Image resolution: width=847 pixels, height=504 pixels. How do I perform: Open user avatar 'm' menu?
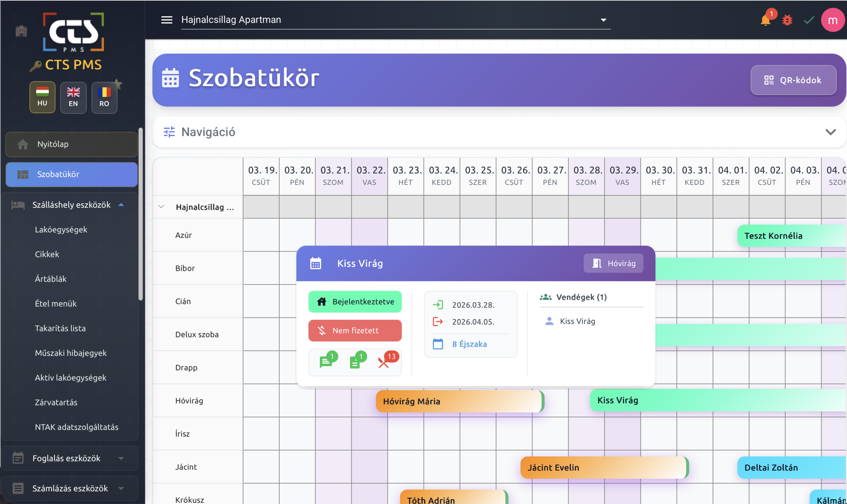click(832, 21)
